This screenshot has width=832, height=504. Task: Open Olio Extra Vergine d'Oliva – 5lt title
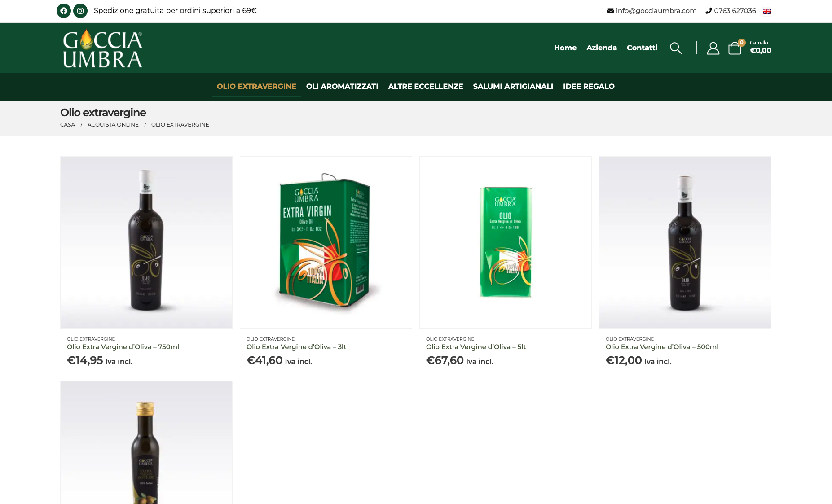(476, 347)
